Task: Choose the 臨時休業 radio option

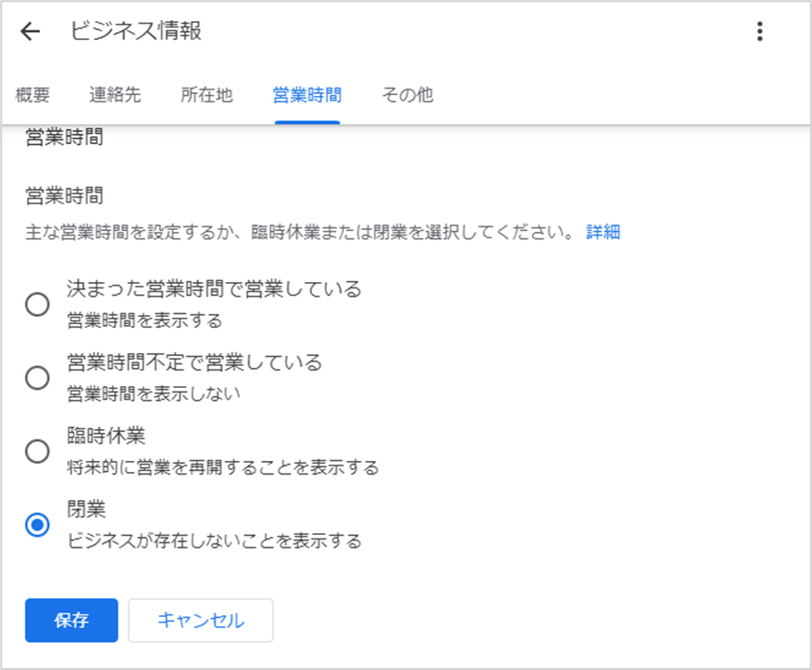Action: (37, 451)
